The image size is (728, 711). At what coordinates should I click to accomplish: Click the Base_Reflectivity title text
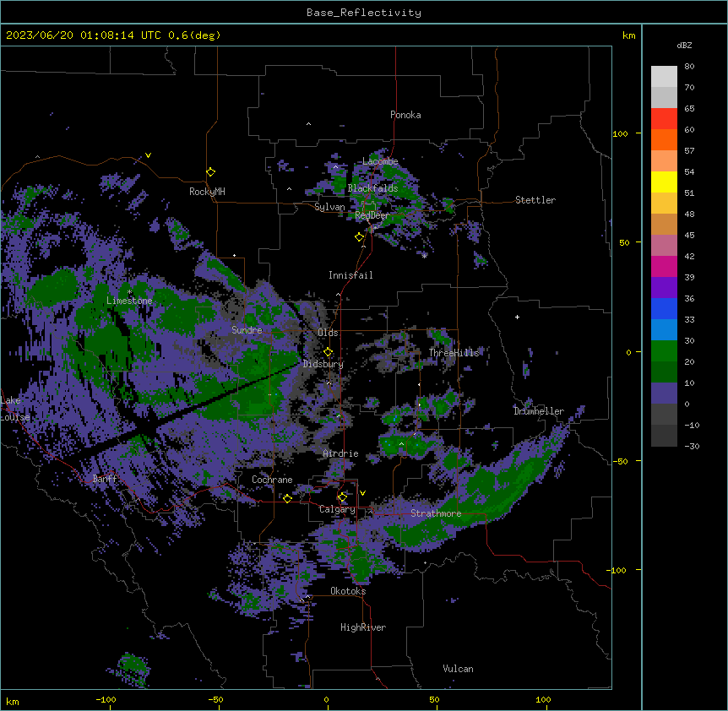(364, 13)
